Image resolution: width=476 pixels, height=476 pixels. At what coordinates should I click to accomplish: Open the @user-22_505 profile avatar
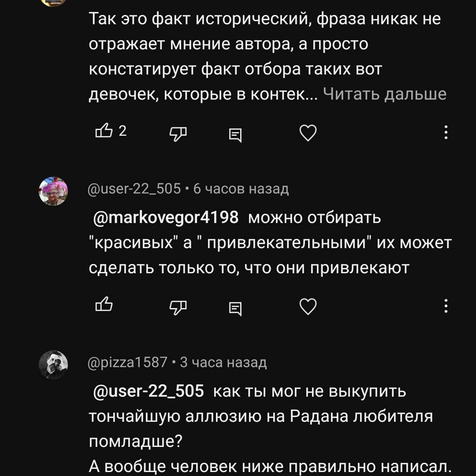53,191
